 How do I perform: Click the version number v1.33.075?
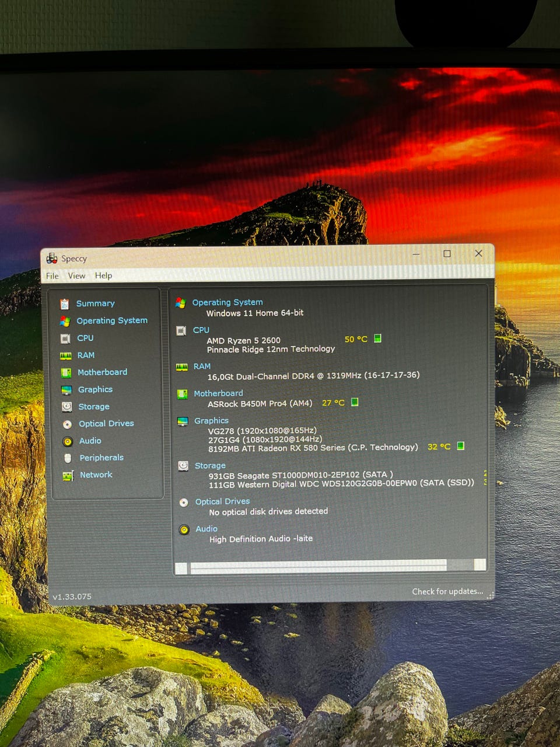click(x=72, y=596)
